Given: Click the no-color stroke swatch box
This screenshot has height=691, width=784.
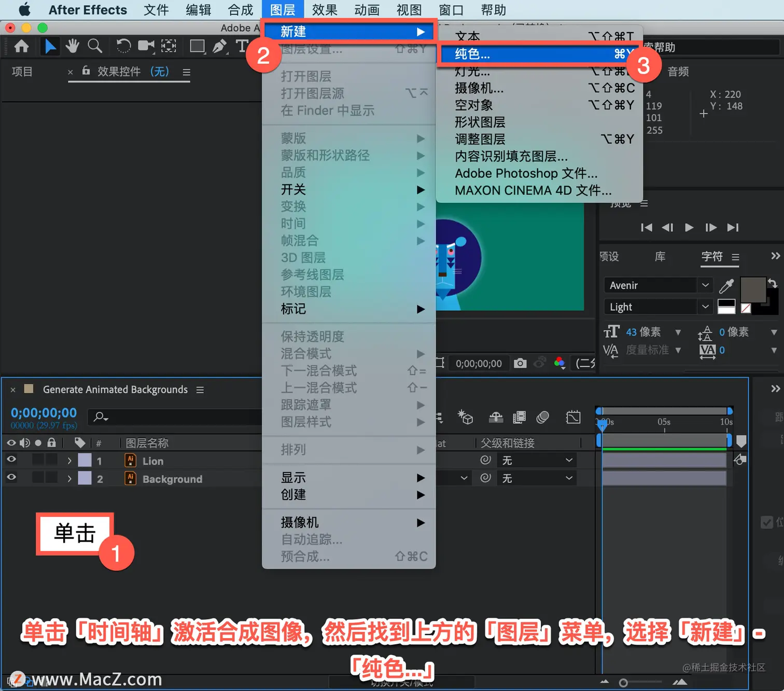Looking at the screenshot, I should coord(746,308).
